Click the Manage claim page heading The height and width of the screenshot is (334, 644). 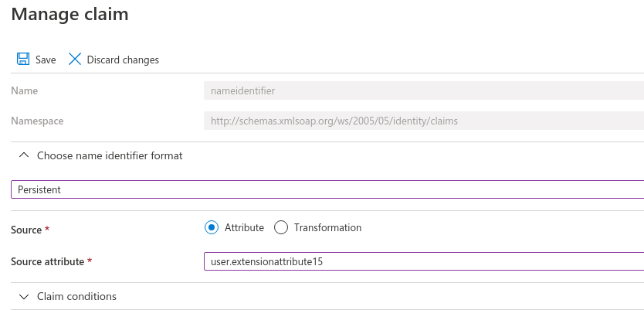click(69, 14)
